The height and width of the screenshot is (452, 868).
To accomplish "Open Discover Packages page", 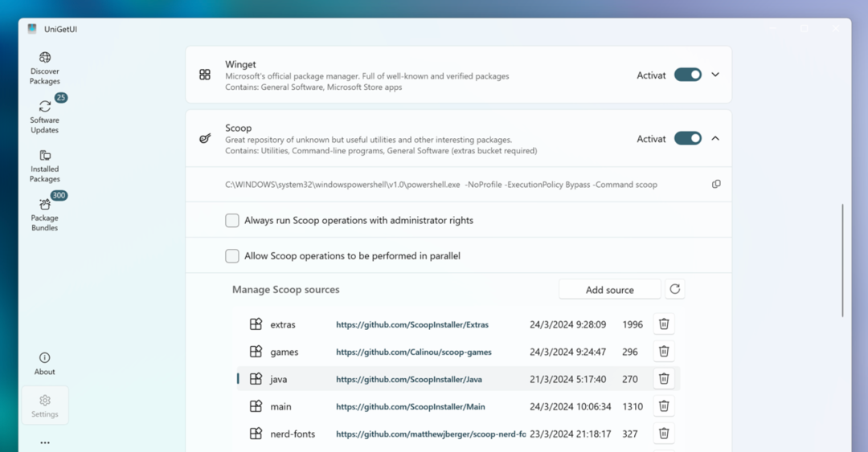I will pyautogui.click(x=45, y=67).
